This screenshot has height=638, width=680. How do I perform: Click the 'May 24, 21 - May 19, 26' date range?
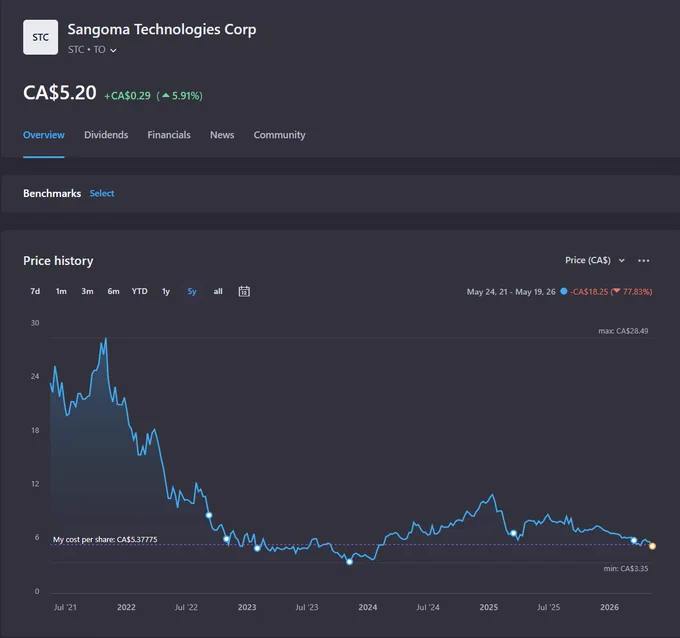click(511, 292)
